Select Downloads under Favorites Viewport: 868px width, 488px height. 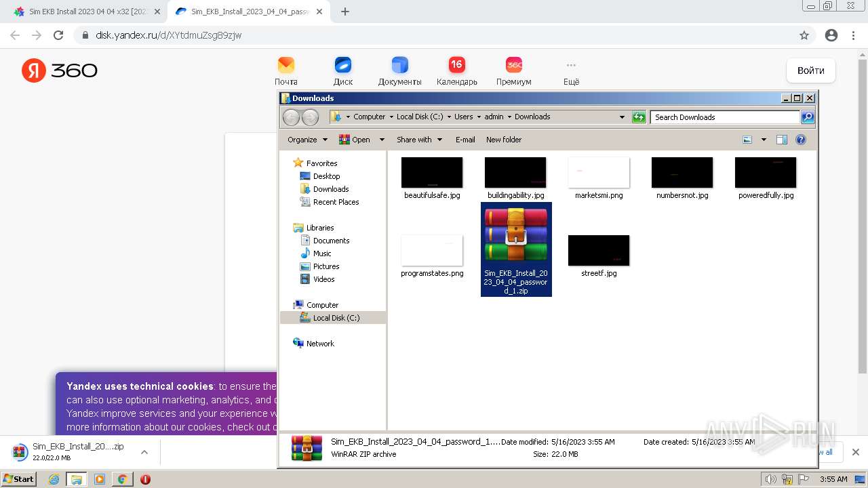pyautogui.click(x=324, y=189)
